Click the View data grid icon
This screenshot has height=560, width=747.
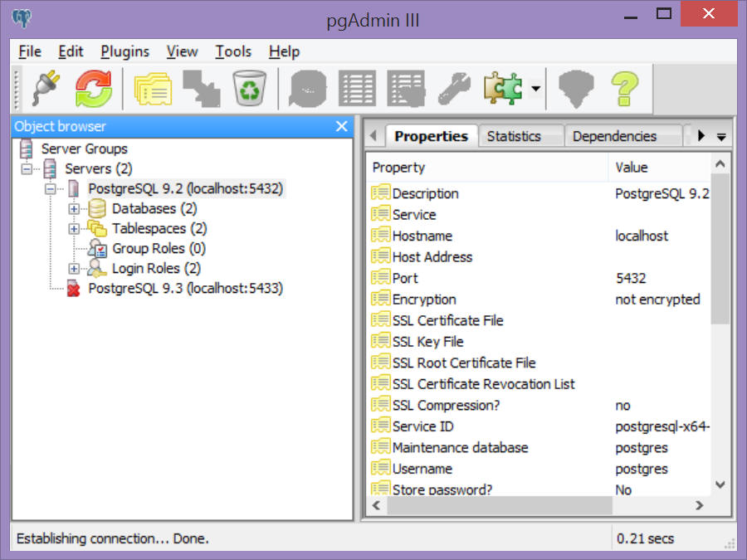pyautogui.click(x=357, y=89)
